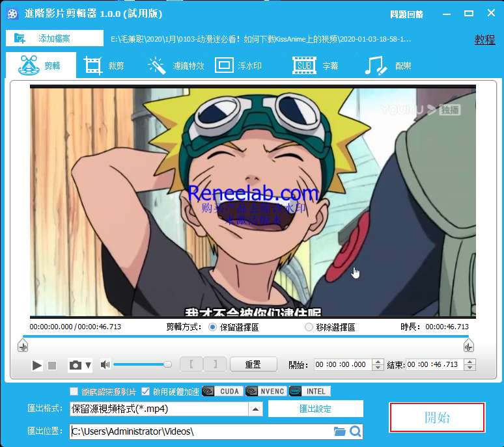Click the video preview frame

[x=253, y=202]
